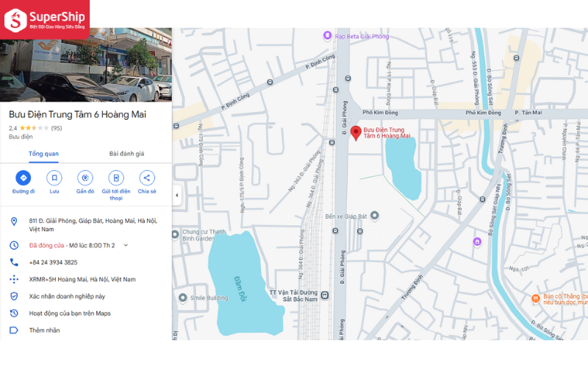588x368 pixels.
Task: Click the verify business shield icon
Action: pos(14,297)
